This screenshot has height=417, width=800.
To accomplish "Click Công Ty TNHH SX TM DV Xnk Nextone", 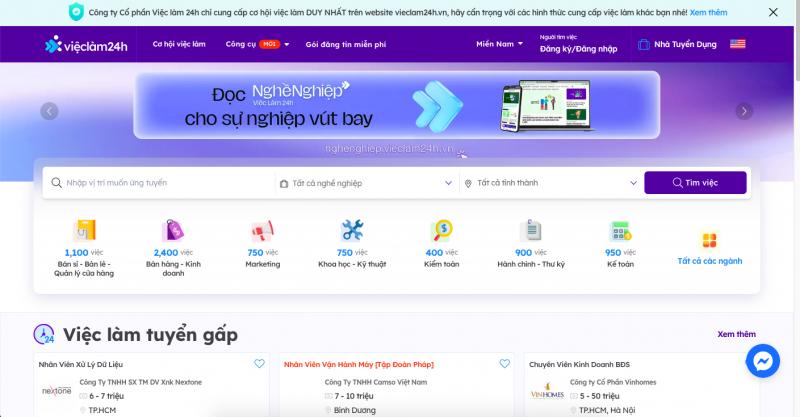I will point(141,382).
